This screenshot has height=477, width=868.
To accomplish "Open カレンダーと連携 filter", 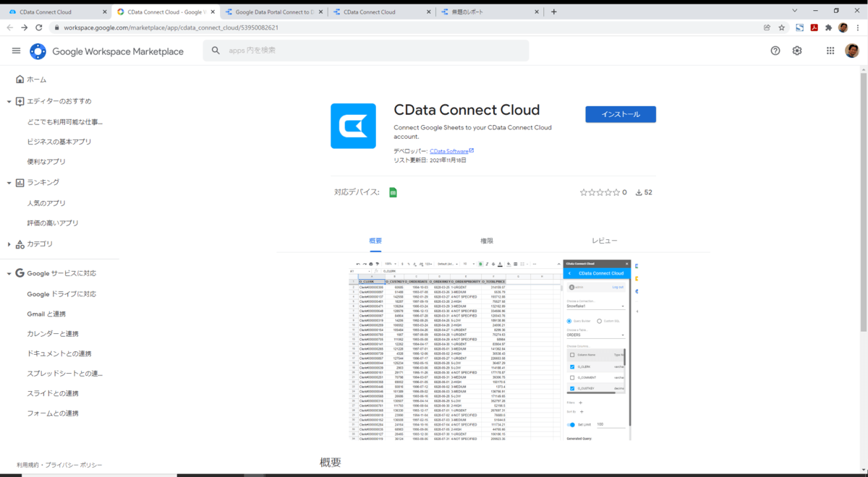I will coord(53,334).
